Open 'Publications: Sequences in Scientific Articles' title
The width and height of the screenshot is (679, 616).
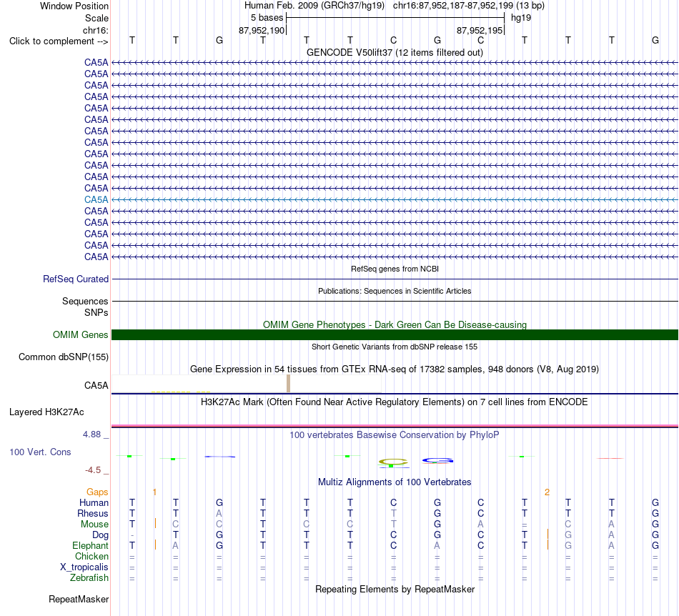395,291
